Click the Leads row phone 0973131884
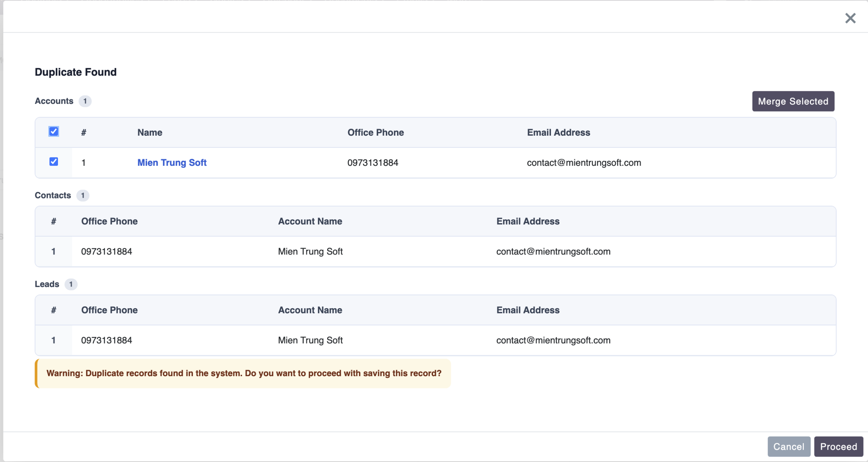 (106, 341)
